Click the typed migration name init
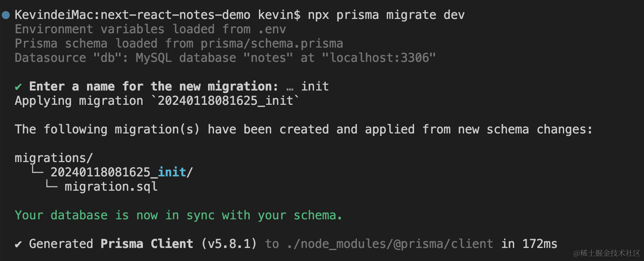This screenshot has width=644, height=261. coord(315,87)
